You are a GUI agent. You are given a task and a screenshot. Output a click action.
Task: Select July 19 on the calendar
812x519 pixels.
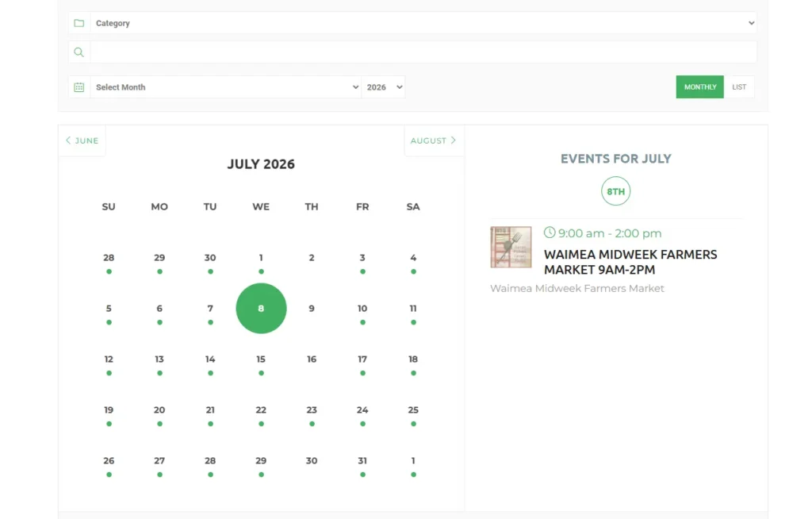pos(109,410)
